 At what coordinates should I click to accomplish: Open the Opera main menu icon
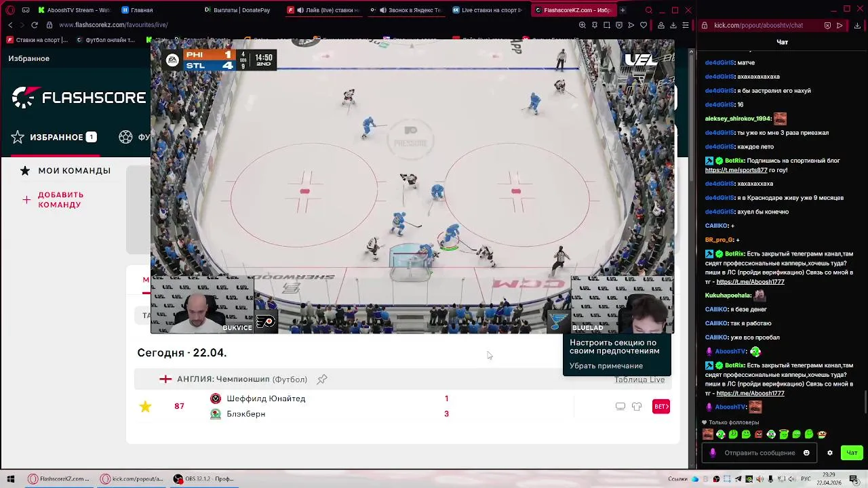[x=10, y=10]
